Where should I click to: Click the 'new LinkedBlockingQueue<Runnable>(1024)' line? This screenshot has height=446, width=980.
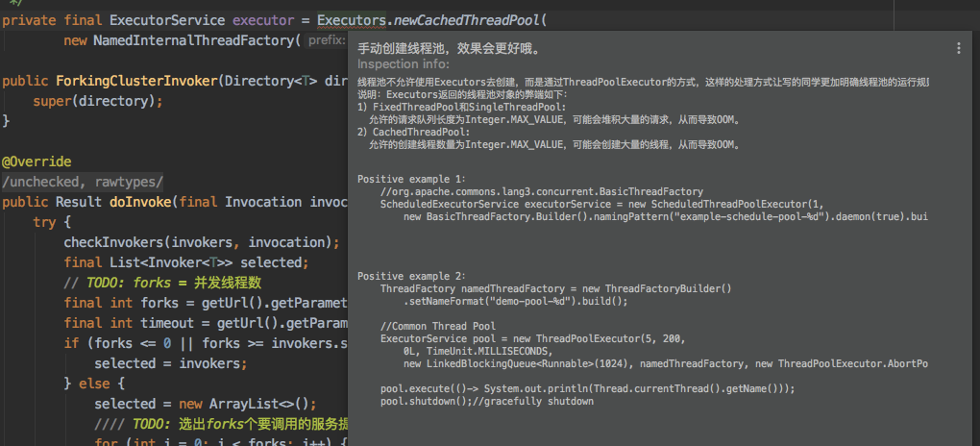pos(666,363)
